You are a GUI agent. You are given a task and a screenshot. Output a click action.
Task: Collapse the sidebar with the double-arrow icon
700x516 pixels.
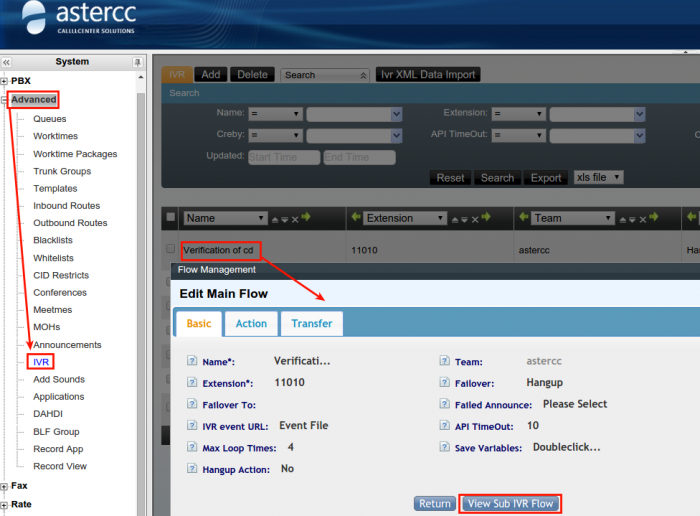tap(6, 62)
